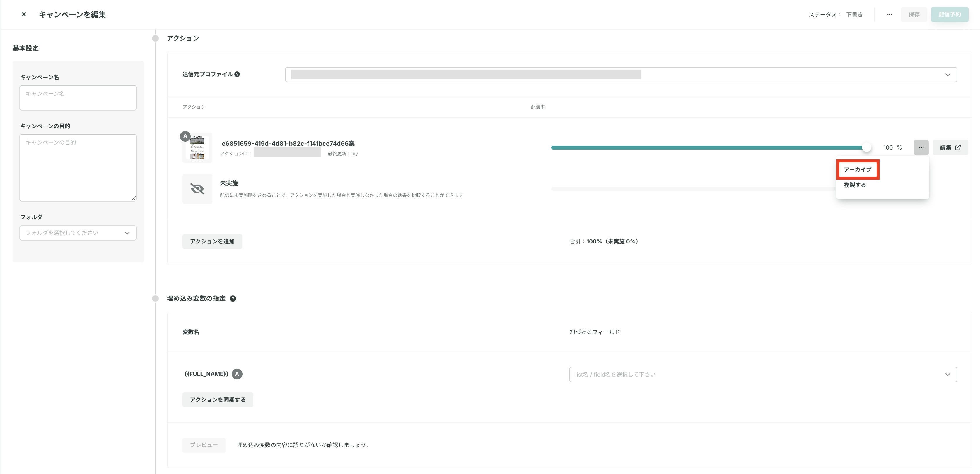Open the list名 / field名 selection dropdown
The image size is (980, 474).
763,375
